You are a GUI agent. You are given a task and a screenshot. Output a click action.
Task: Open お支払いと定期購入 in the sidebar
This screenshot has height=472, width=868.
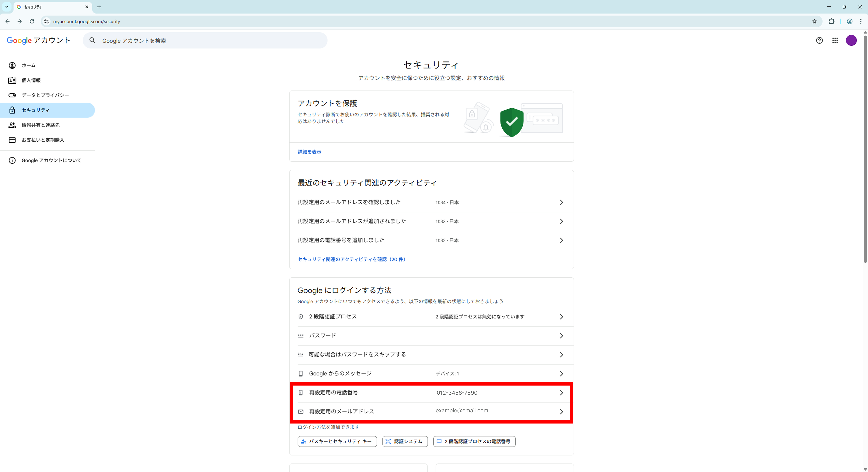[x=47, y=140]
